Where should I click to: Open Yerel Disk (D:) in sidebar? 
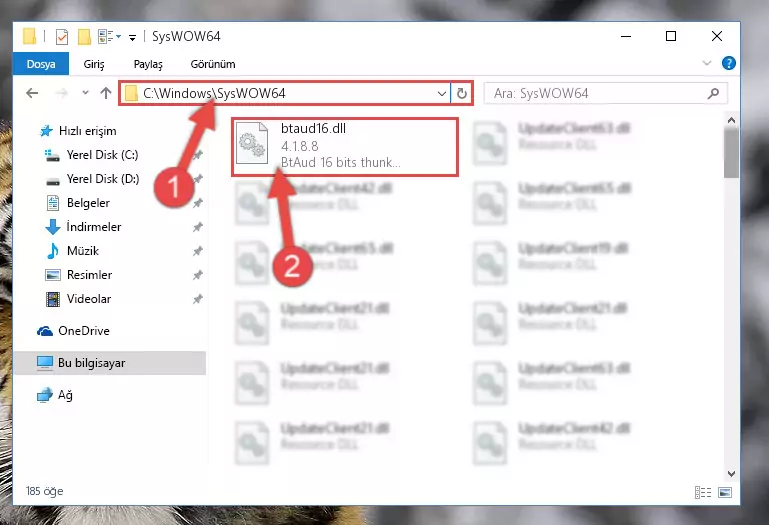(x=91, y=179)
